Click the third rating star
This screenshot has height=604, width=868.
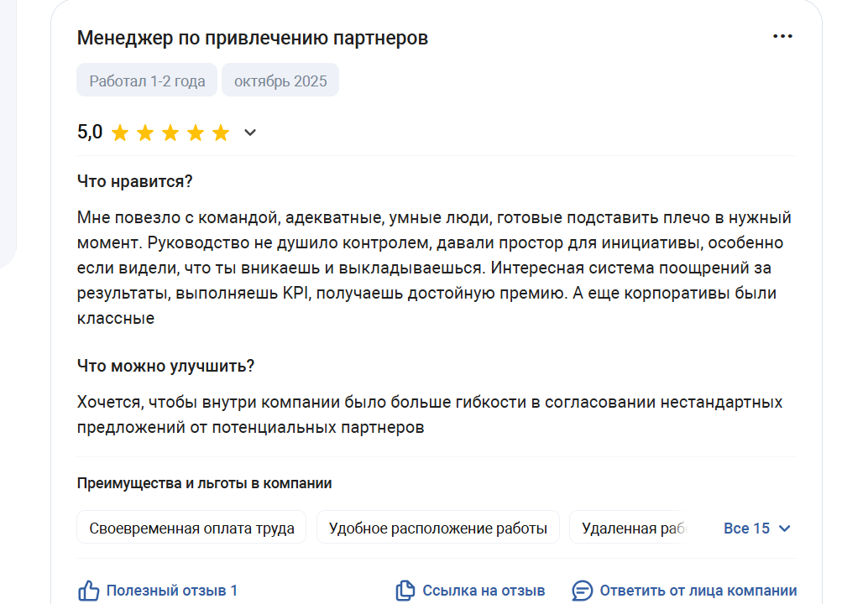170,133
